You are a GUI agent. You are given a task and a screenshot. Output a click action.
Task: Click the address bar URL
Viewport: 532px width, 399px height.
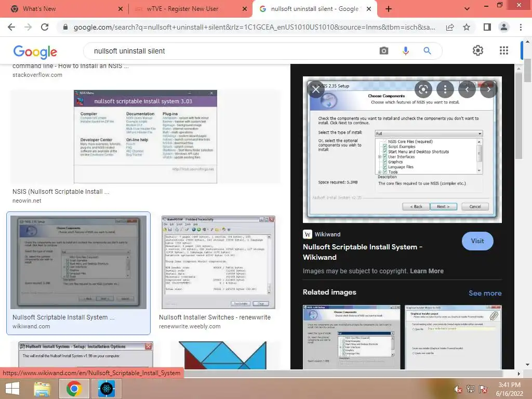pos(255,27)
